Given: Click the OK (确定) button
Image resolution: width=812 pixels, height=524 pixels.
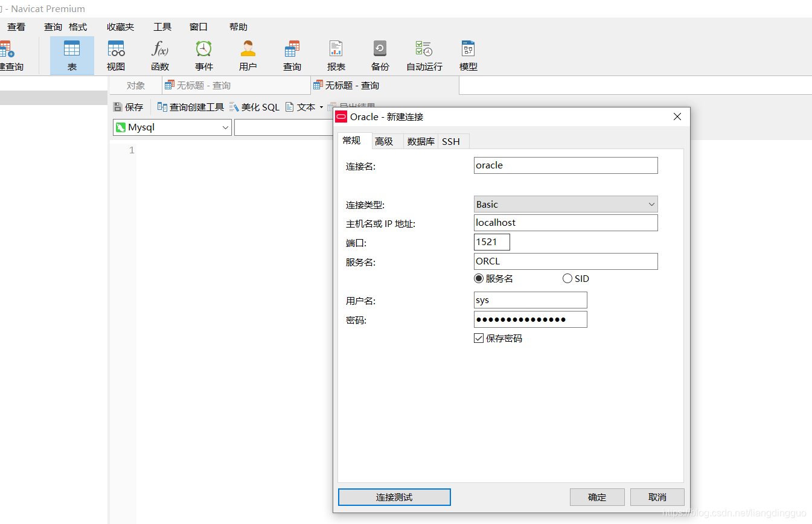Looking at the screenshot, I should pyautogui.click(x=597, y=497).
